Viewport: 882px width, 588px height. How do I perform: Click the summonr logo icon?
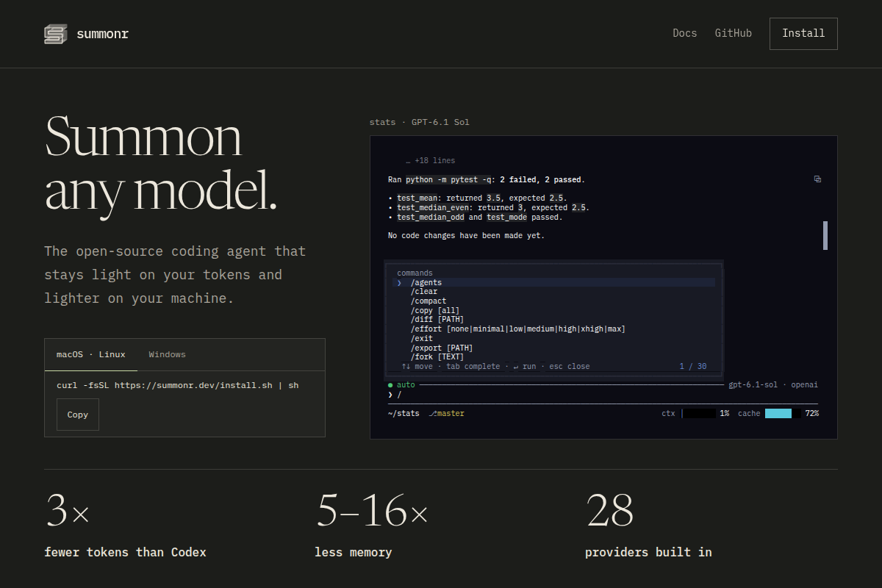click(56, 34)
